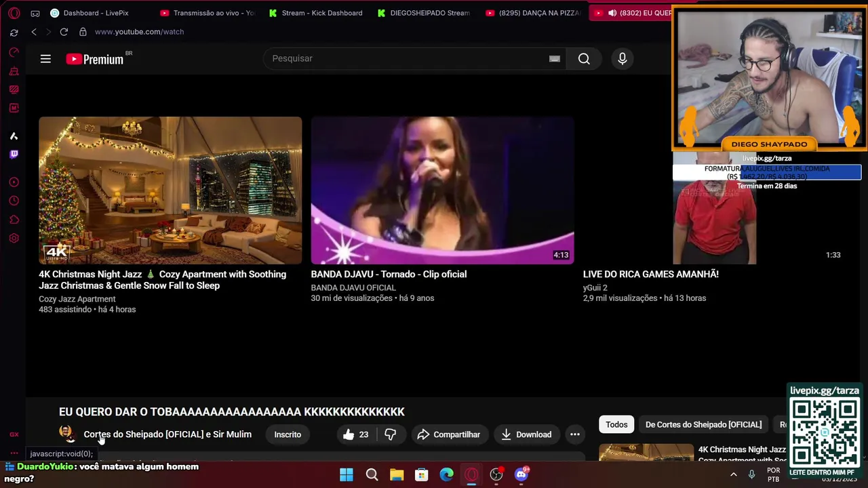The height and width of the screenshot is (488, 868).
Task: Click the site security padlock icon
Action: click(83, 32)
